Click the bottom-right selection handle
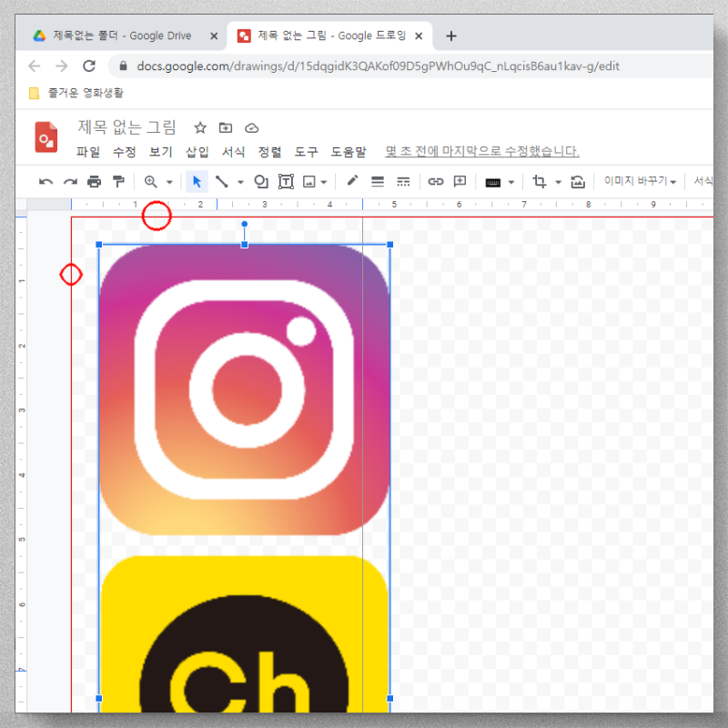Image resolution: width=728 pixels, height=728 pixels. click(390, 698)
